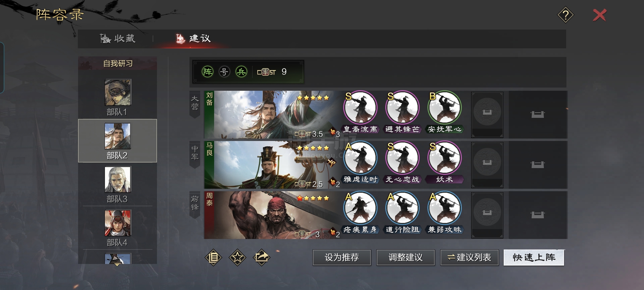View skill 无心恋战
This screenshot has width=644, height=290.
tap(402, 162)
